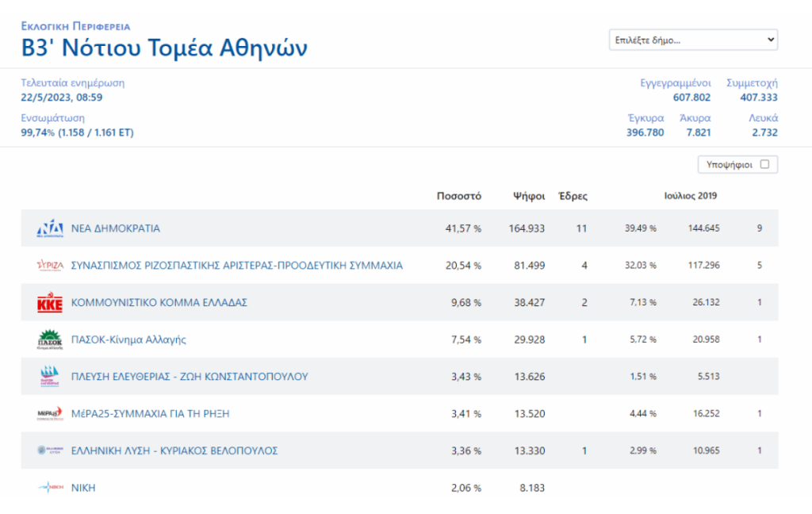Click the SYRIZA party logo
The image size is (812, 514).
[x=50, y=266]
